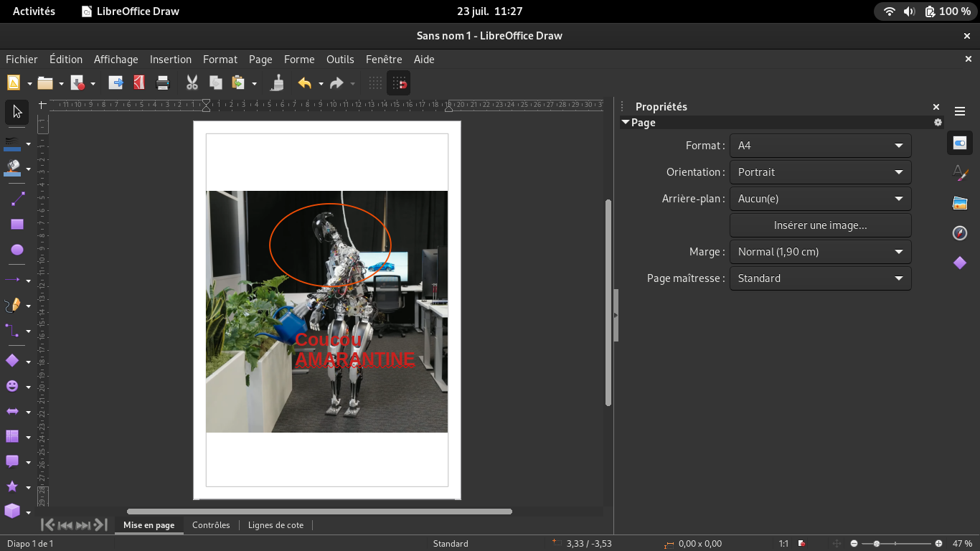
Task: Open the Insertion menu
Action: tap(171, 60)
